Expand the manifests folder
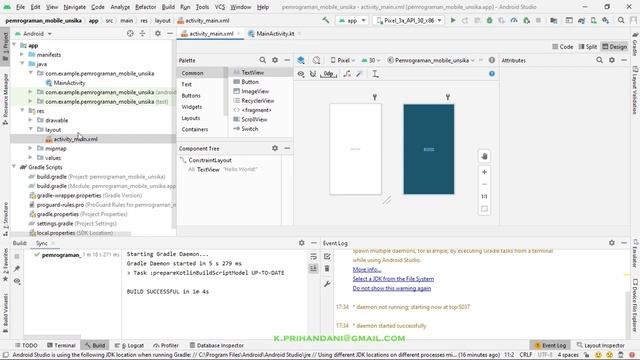This screenshot has width=640, height=360. tap(22, 54)
